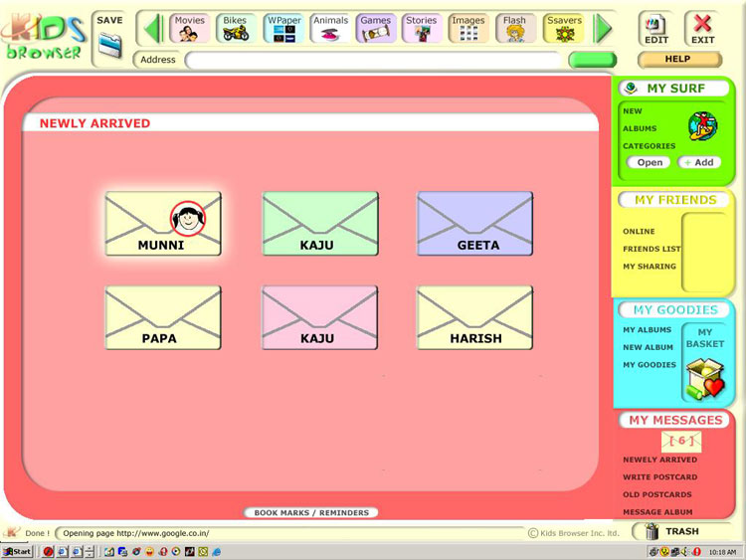Viewport: 746px width, 560px height.
Task: Click the Add button in My Surf
Action: tap(699, 162)
